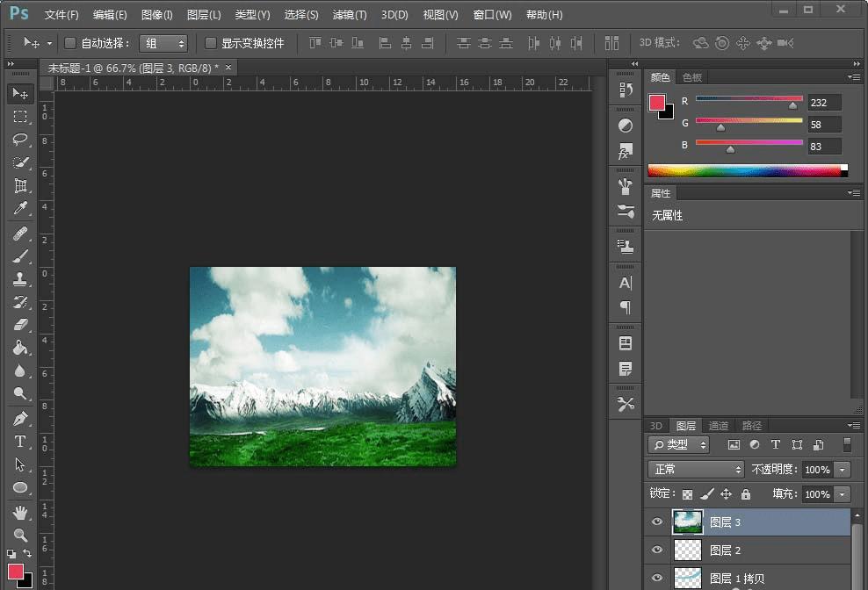Open the 不透明度 opacity dropdown arrow
This screenshot has width=868, height=590.
pyautogui.click(x=843, y=470)
